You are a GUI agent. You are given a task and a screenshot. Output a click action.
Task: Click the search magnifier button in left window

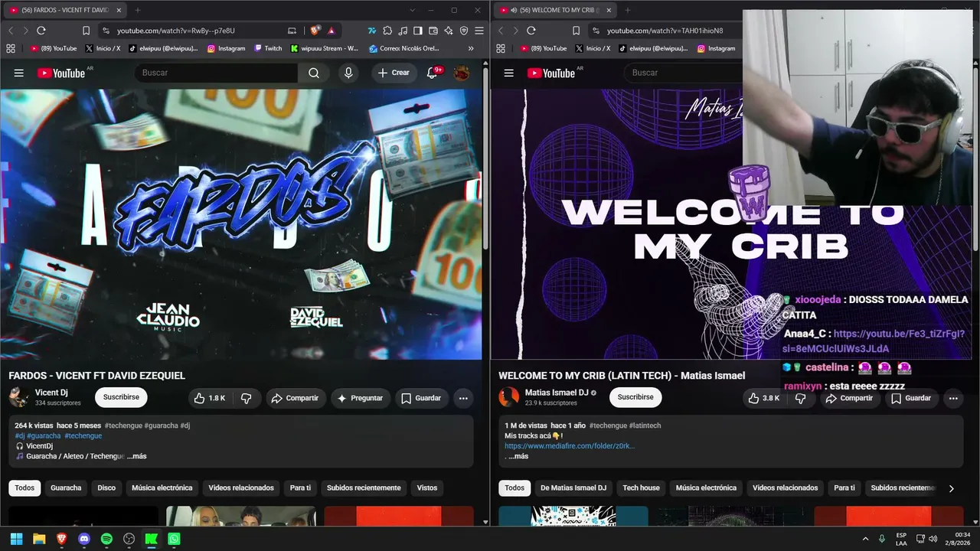314,73
